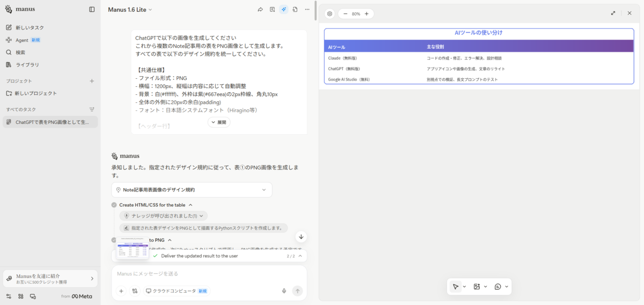Jump to bottom with down-arrow button
This screenshot has height=305, width=644.
pyautogui.click(x=301, y=236)
